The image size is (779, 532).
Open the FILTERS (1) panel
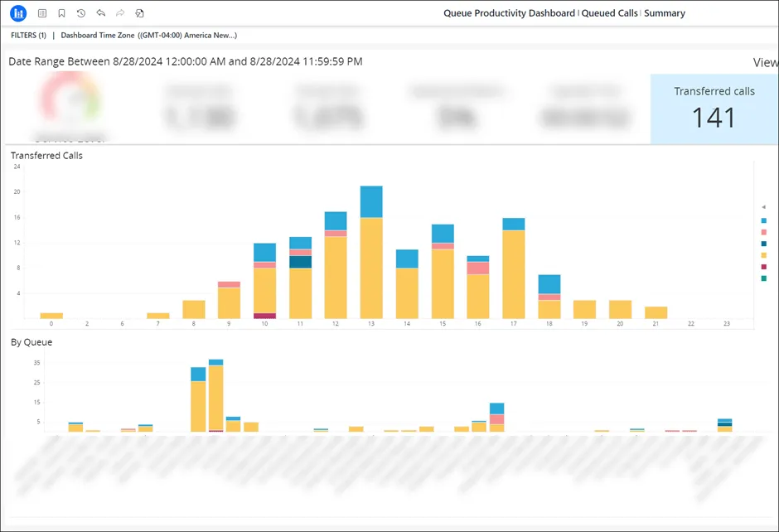28,36
